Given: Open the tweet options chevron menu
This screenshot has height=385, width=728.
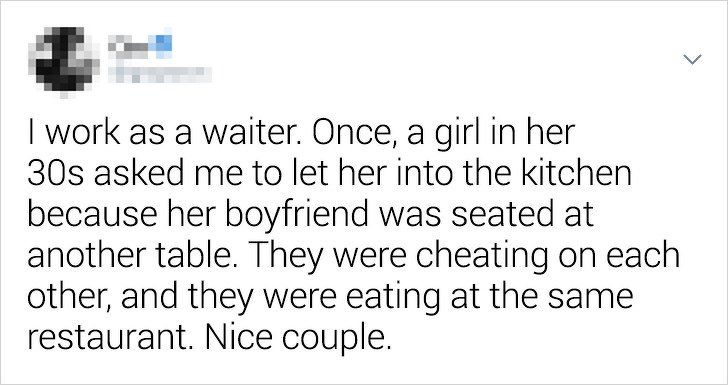Looking at the screenshot, I should click(x=692, y=59).
